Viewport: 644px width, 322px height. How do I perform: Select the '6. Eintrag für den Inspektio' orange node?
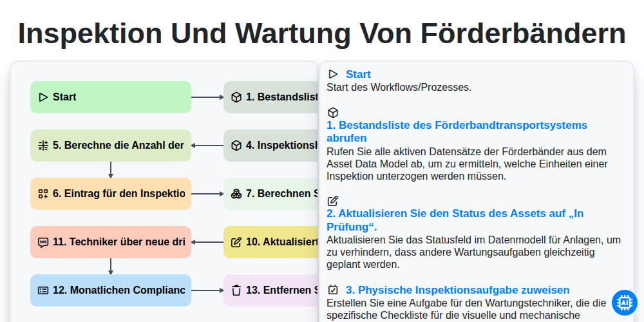(x=111, y=194)
